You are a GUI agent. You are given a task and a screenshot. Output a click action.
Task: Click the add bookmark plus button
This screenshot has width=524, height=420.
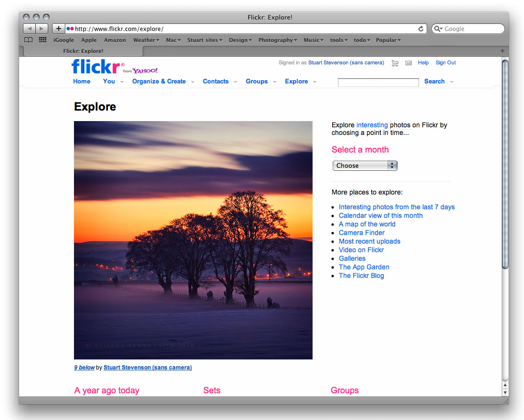click(x=58, y=29)
